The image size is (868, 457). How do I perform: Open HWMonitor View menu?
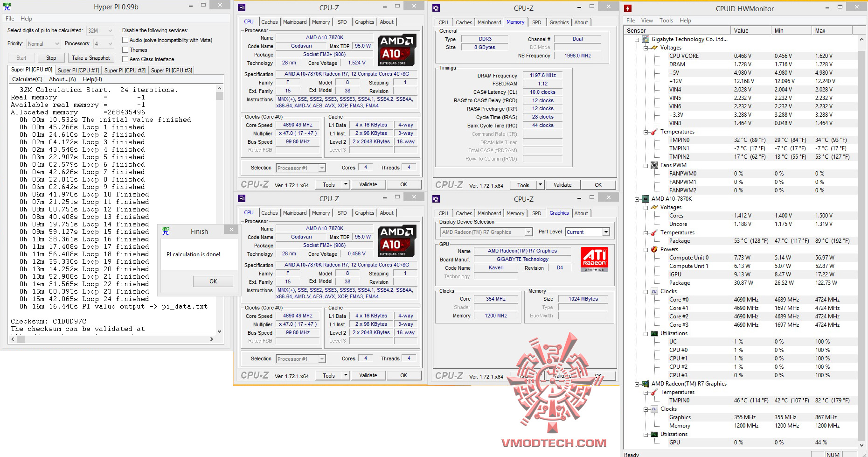pyautogui.click(x=647, y=21)
